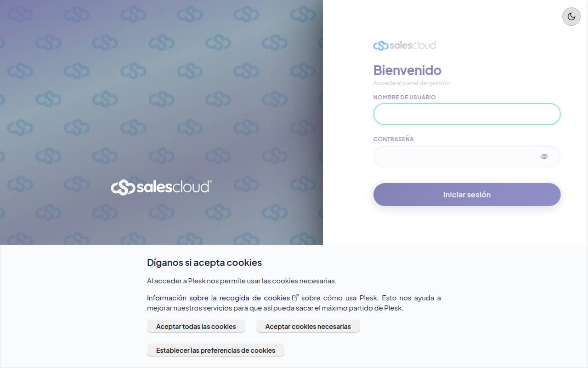Click the Díganos si acepta cookies heading

204,263
